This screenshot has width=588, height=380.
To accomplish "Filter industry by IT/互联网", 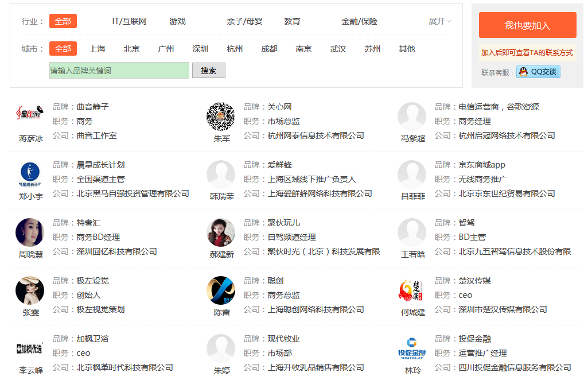I will click(x=130, y=21).
